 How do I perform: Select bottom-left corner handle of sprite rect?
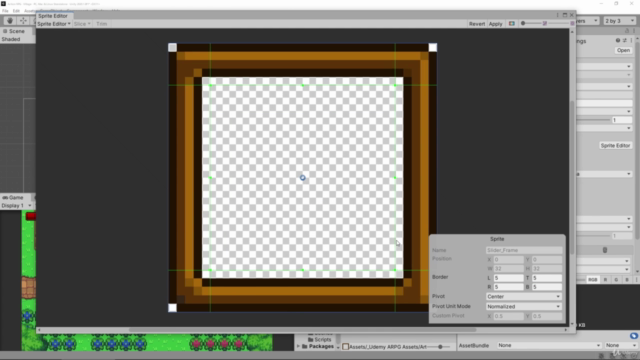click(x=172, y=308)
